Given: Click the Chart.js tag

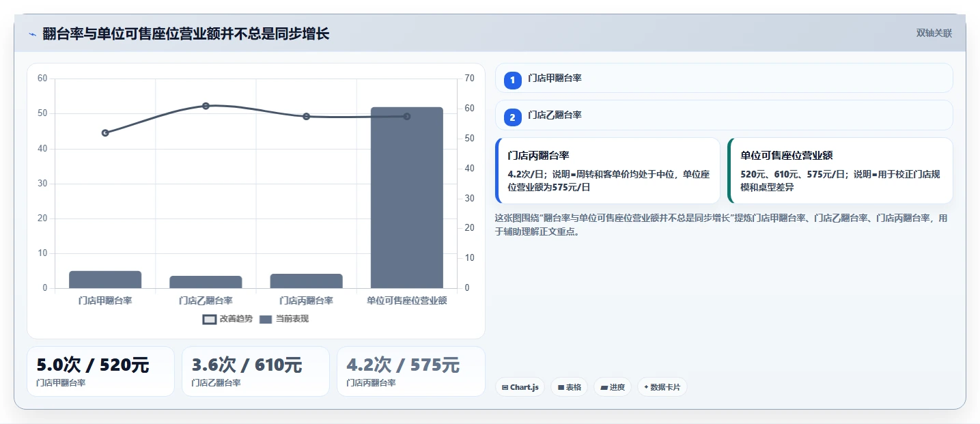Looking at the screenshot, I should (x=520, y=387).
